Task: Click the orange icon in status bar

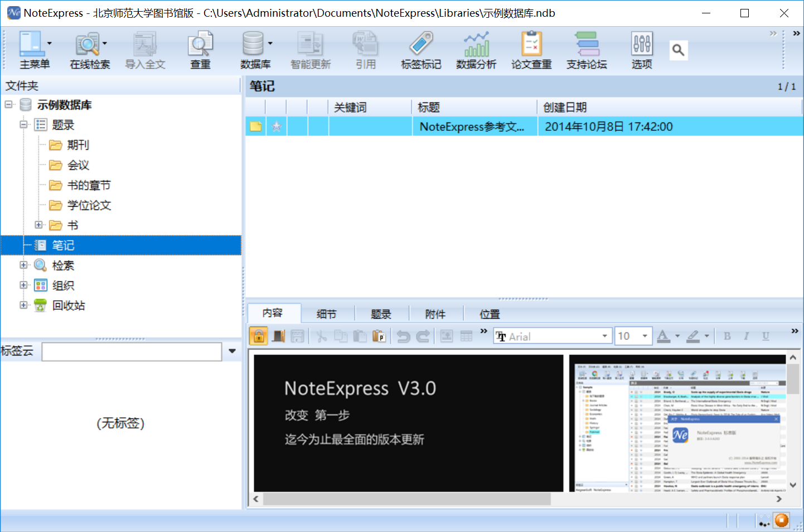Action: pos(782,520)
